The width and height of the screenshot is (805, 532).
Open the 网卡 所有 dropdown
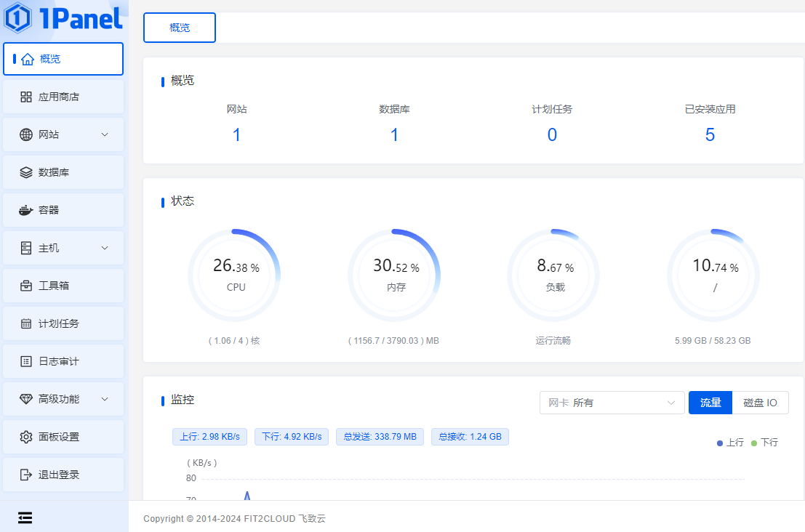tap(612, 403)
